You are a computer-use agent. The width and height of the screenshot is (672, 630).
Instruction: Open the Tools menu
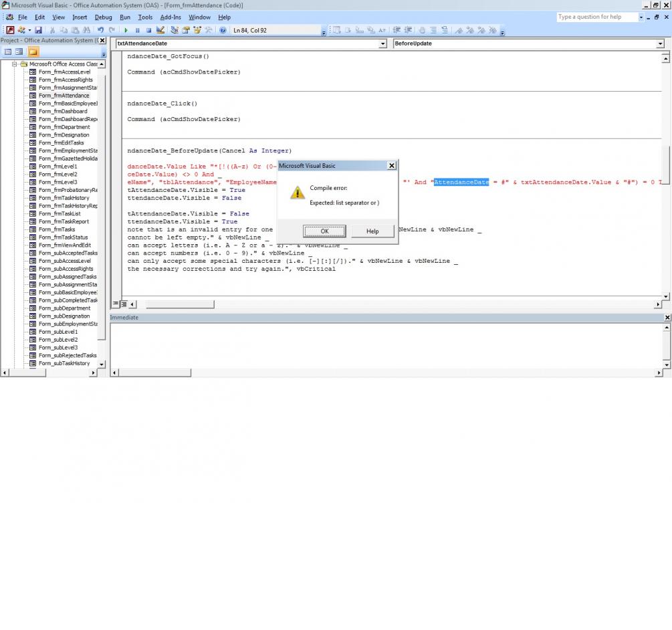[145, 17]
